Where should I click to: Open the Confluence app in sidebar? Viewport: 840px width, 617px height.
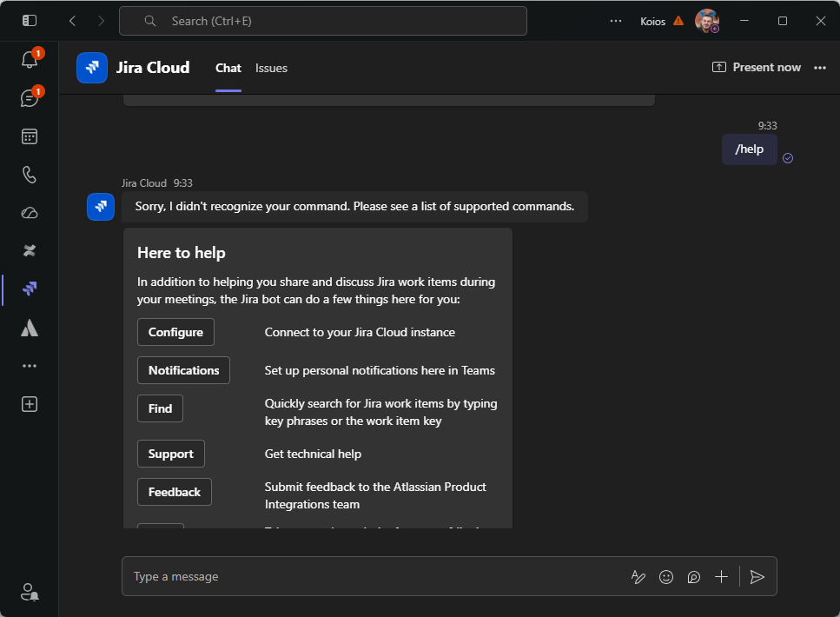click(x=30, y=251)
